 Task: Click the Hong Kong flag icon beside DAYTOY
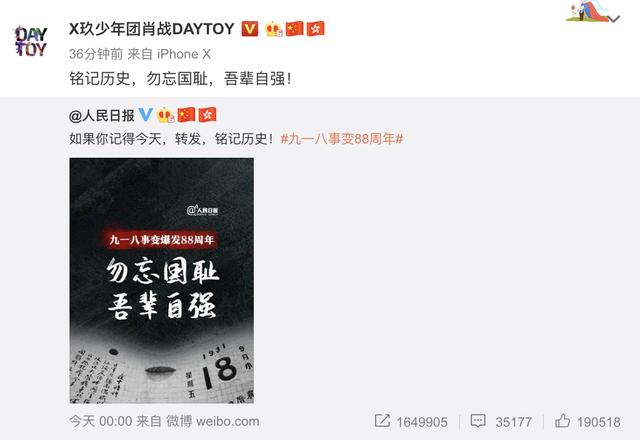tap(316, 29)
